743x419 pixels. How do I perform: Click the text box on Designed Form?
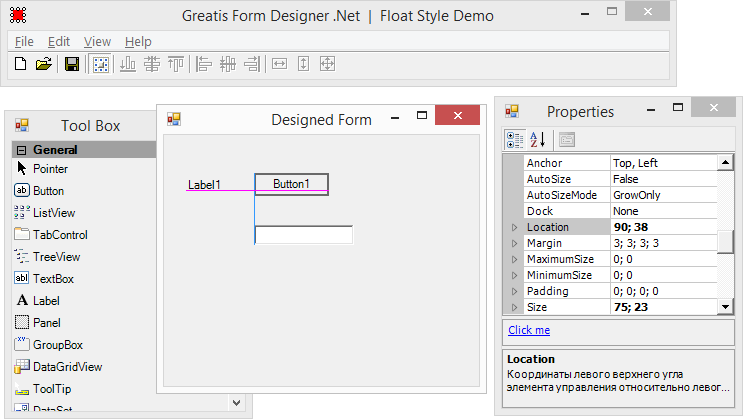pos(304,235)
